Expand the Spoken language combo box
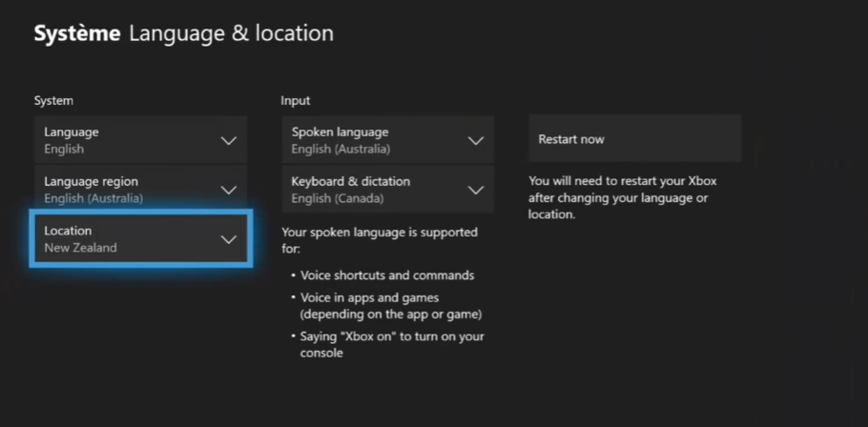The width and height of the screenshot is (868, 427). tap(386, 140)
